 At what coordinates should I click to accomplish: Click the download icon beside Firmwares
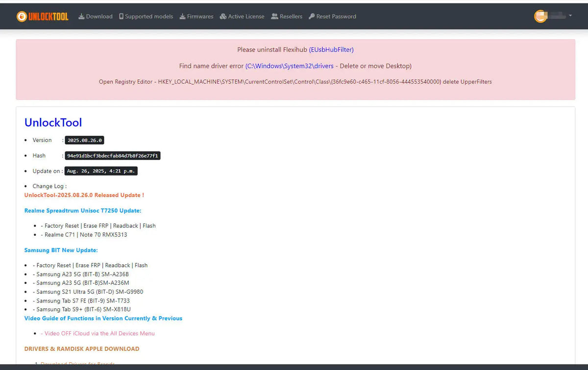(183, 16)
